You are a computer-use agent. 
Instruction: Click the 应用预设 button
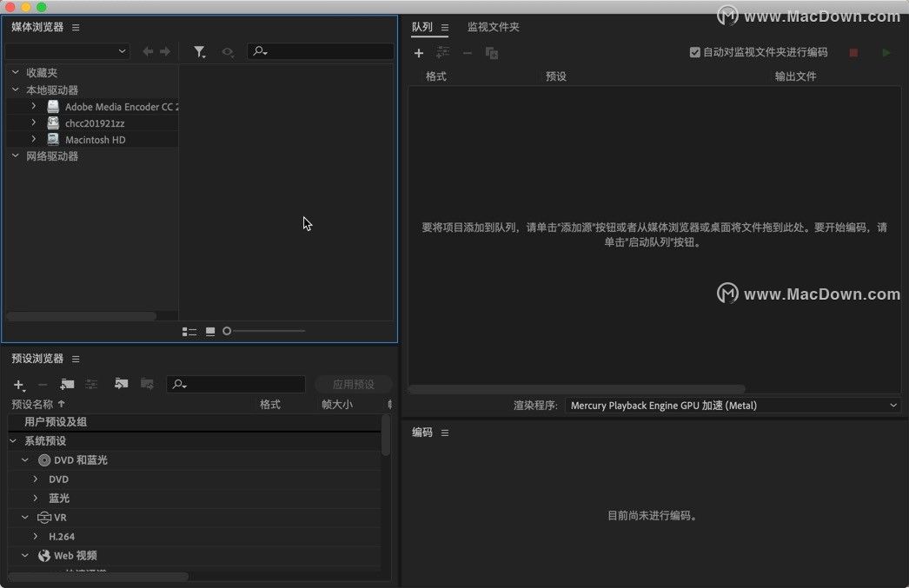coord(354,384)
